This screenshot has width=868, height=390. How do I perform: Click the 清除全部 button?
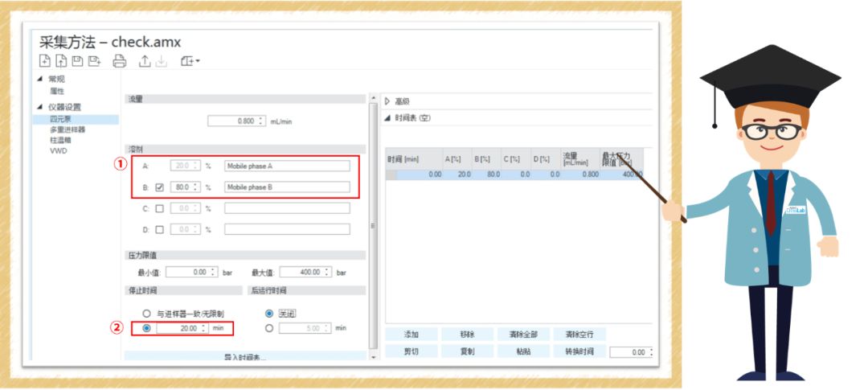coord(523,335)
